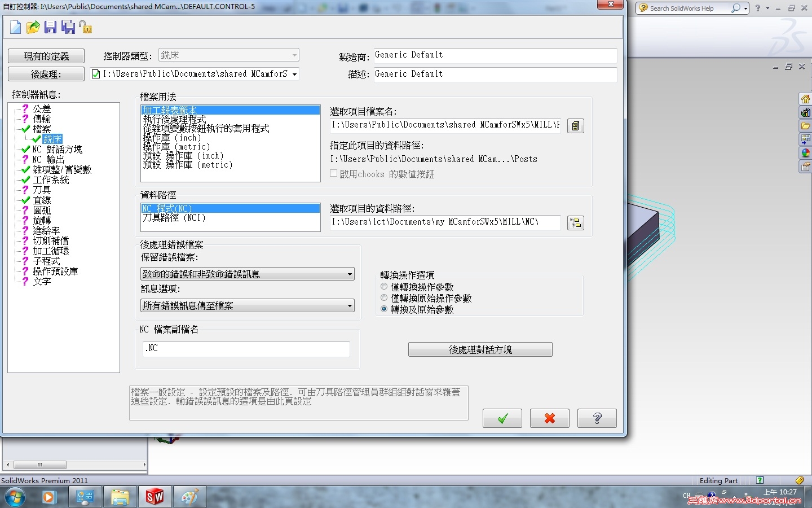
Task: Confirm dialog with green checkmark button
Action: click(x=502, y=418)
